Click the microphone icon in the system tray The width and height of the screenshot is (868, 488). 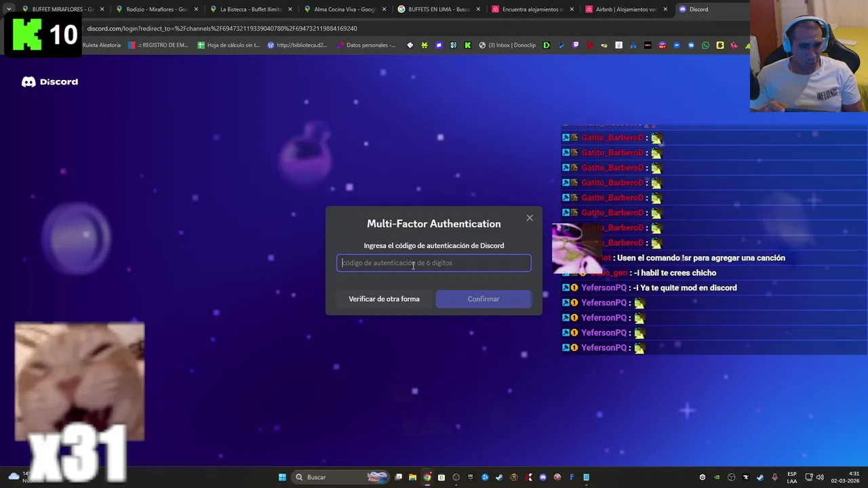pos(775,477)
